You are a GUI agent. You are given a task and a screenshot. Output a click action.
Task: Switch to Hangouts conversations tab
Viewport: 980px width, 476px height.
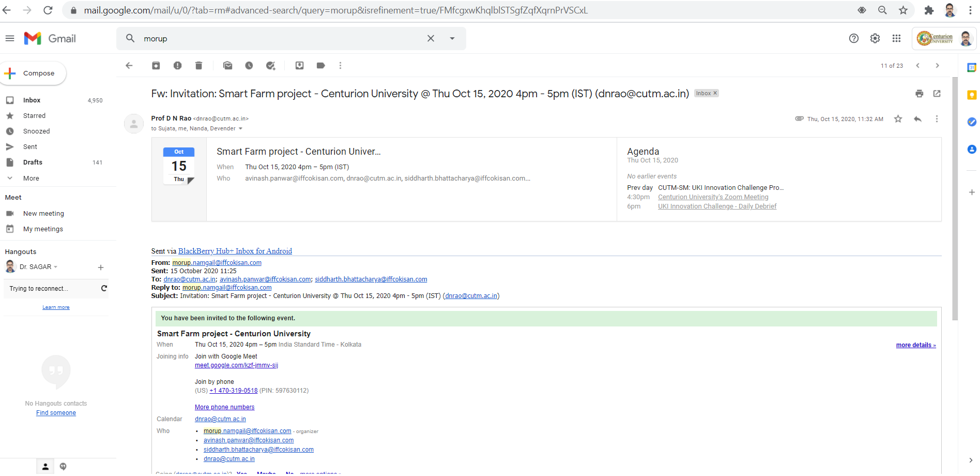pos(63,467)
